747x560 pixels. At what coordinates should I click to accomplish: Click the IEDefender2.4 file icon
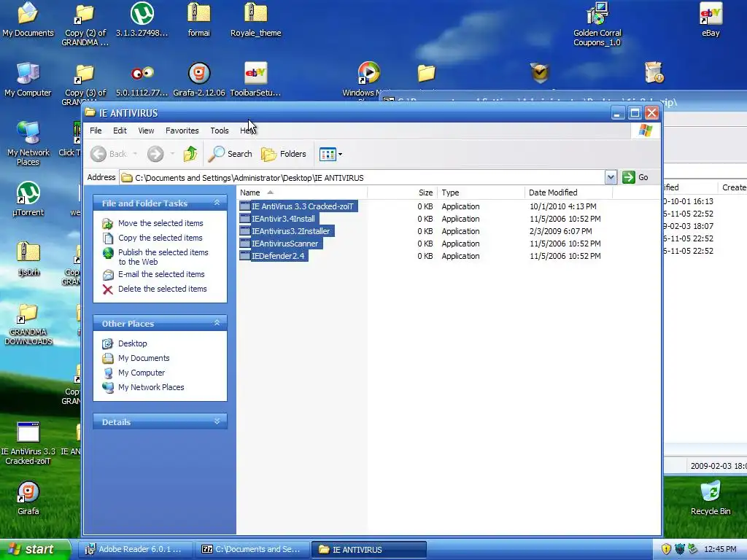tap(245, 256)
